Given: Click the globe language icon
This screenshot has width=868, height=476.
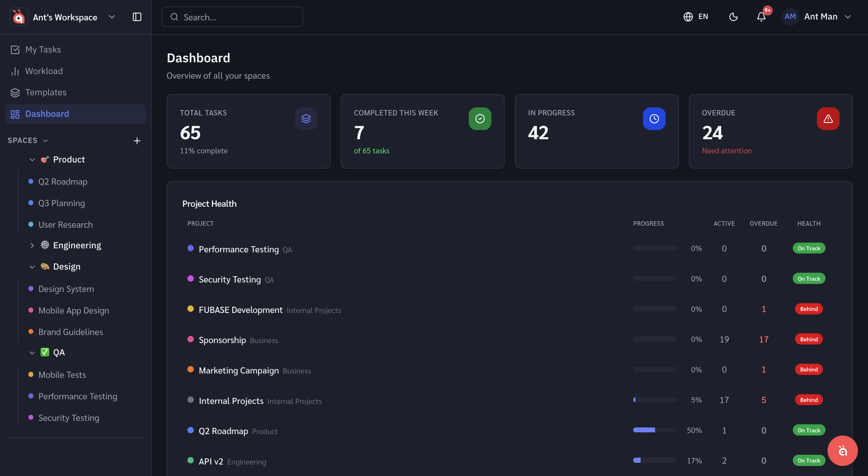Looking at the screenshot, I should point(688,17).
